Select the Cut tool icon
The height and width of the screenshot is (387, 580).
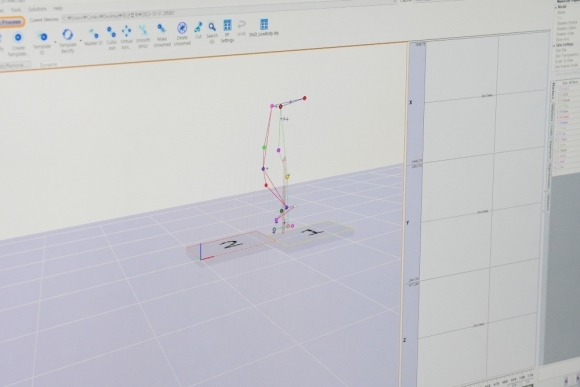tap(199, 27)
